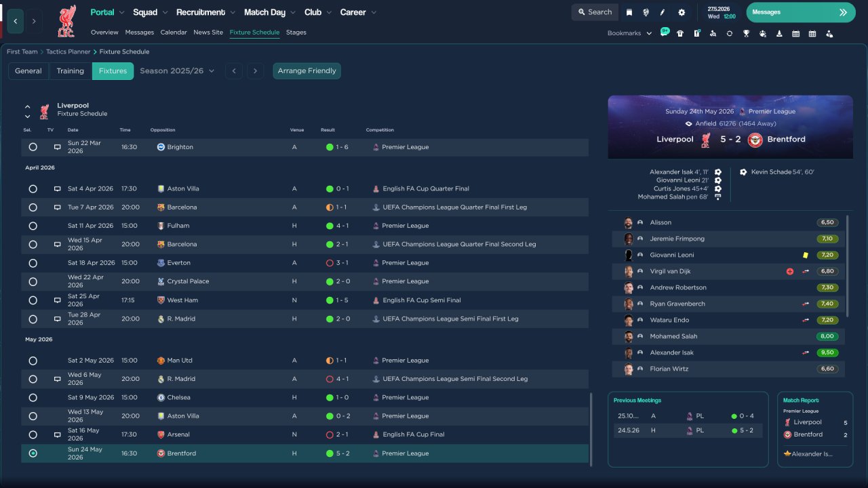The image size is (868, 488).
Task: Click Virgil van Dijk's red injury icon
Action: click(x=790, y=271)
